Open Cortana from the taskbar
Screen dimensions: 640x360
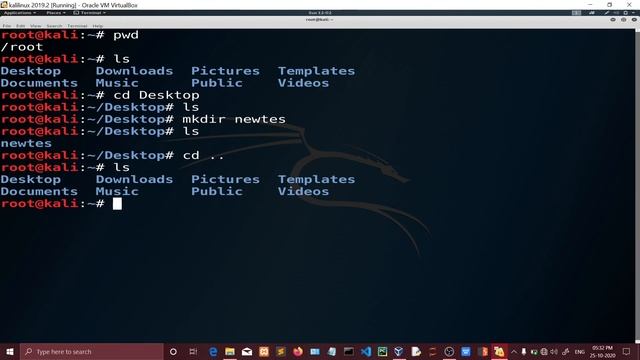point(173,351)
